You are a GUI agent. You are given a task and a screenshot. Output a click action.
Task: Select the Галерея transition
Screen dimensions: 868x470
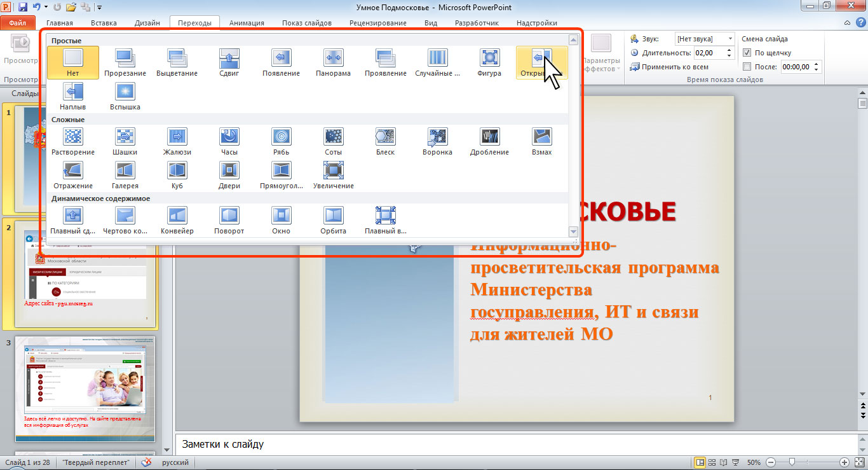pos(125,175)
